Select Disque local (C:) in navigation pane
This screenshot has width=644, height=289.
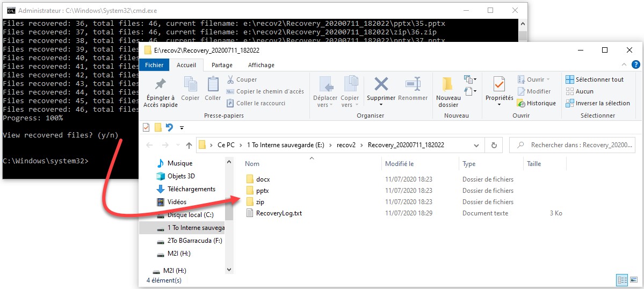coord(191,215)
